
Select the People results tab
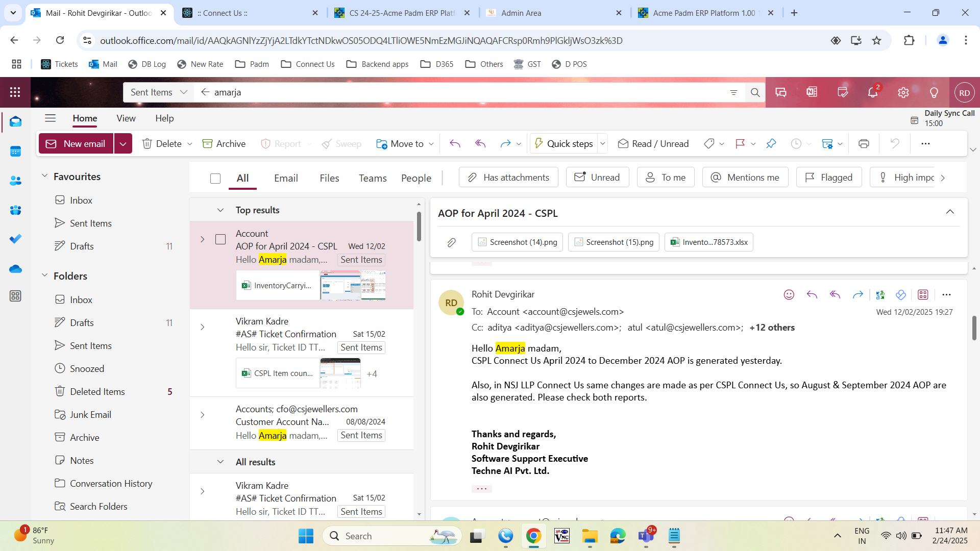(x=416, y=178)
